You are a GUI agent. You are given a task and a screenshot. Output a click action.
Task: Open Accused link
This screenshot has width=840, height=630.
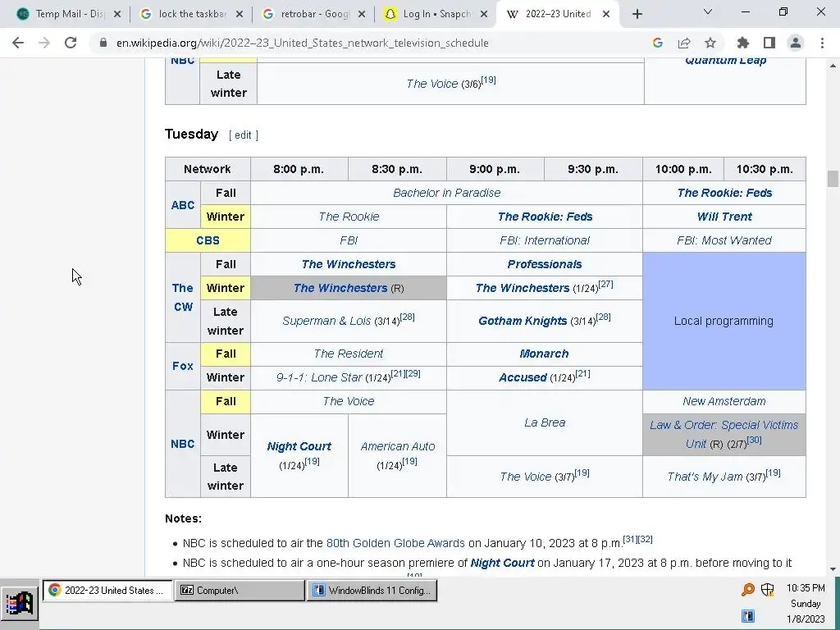coord(523,377)
